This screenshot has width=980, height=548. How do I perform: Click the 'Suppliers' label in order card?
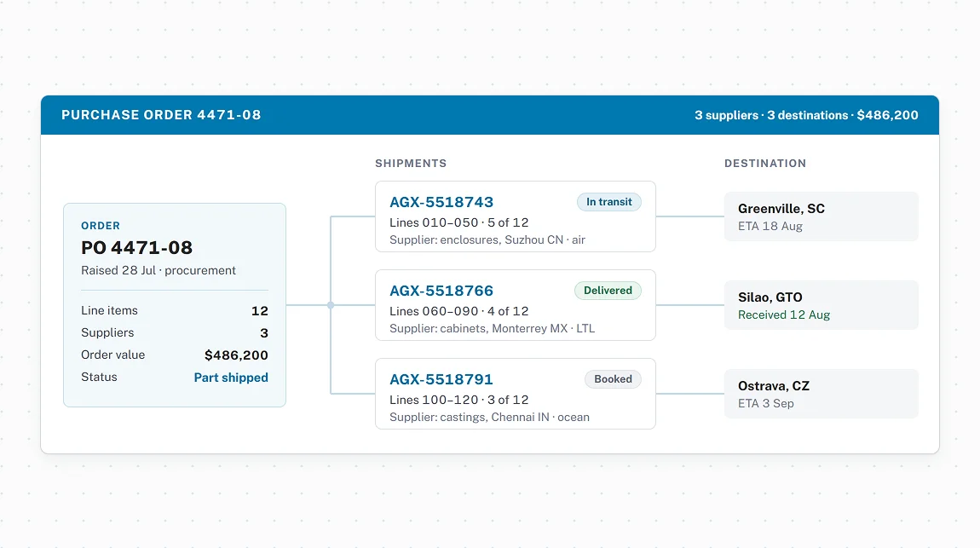pos(107,332)
